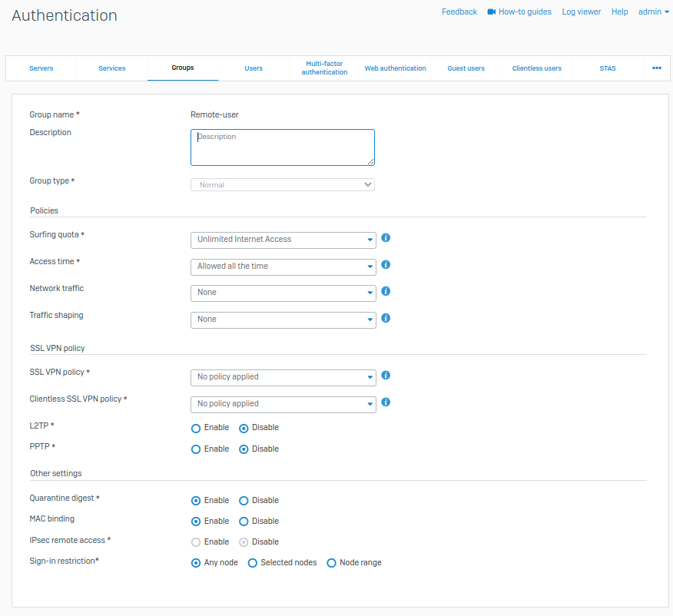Click the info icon beside Network traffic

386,291
